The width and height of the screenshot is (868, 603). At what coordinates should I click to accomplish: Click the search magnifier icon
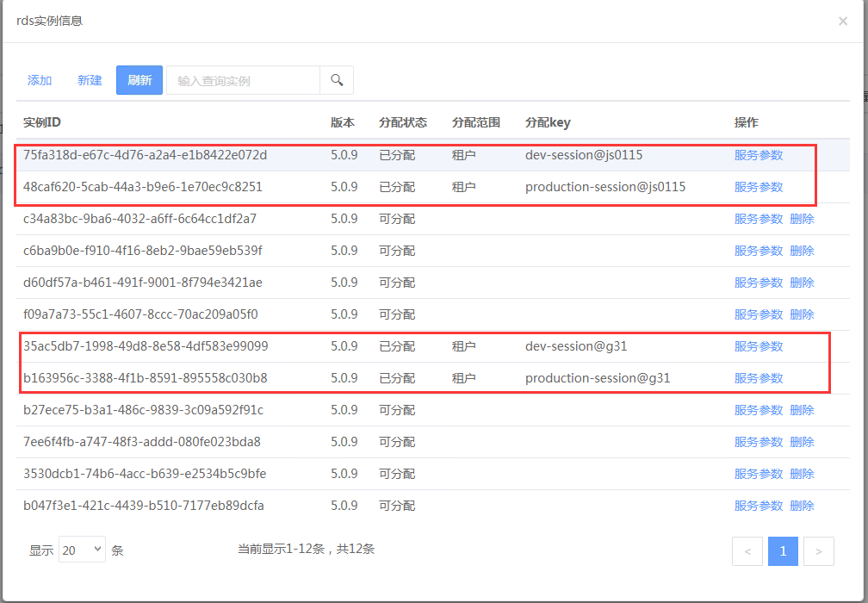pos(337,80)
